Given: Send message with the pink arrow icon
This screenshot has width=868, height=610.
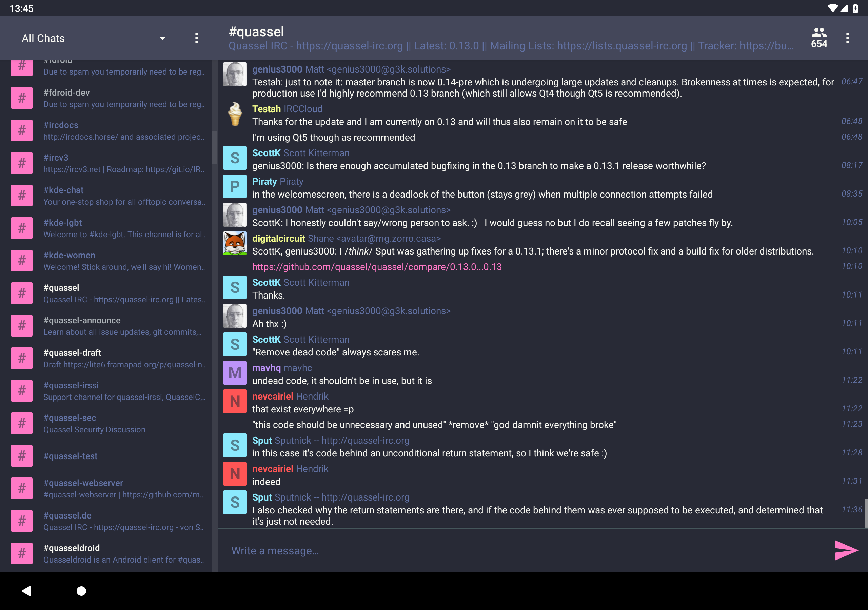Looking at the screenshot, I should point(846,550).
